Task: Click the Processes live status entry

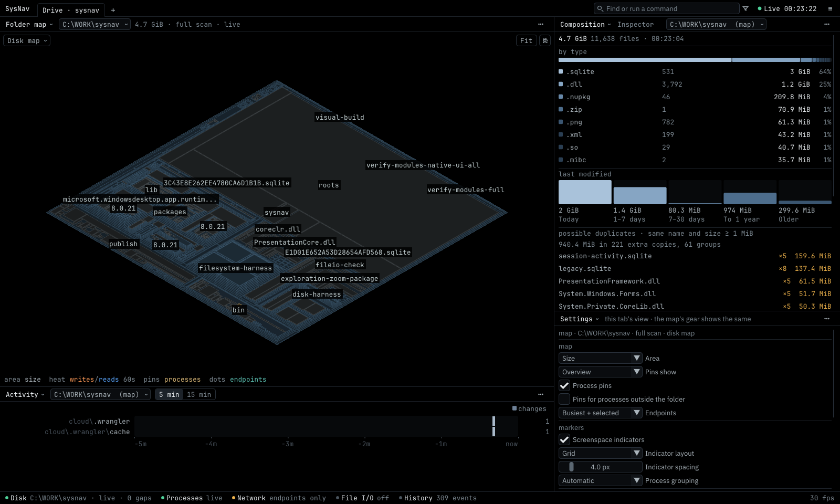Action: click(x=192, y=498)
